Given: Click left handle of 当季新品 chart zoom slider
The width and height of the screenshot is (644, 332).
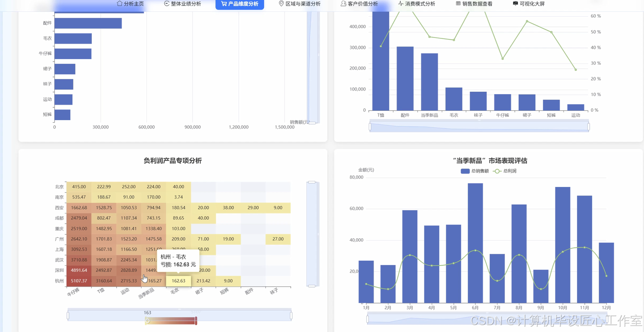Looking at the screenshot, I should 367,319.
